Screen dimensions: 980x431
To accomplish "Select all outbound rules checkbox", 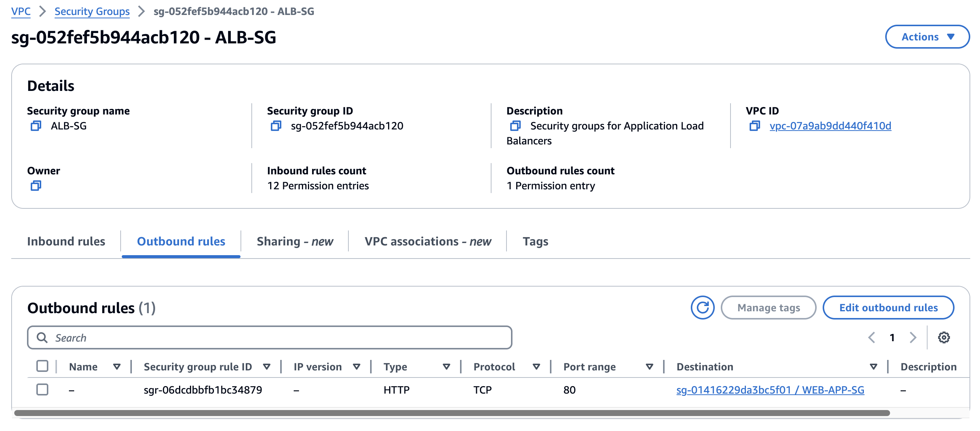I will (x=42, y=366).
